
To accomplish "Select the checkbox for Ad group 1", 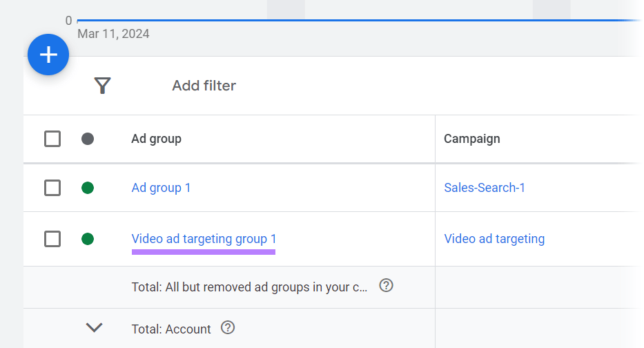I will pos(52,188).
